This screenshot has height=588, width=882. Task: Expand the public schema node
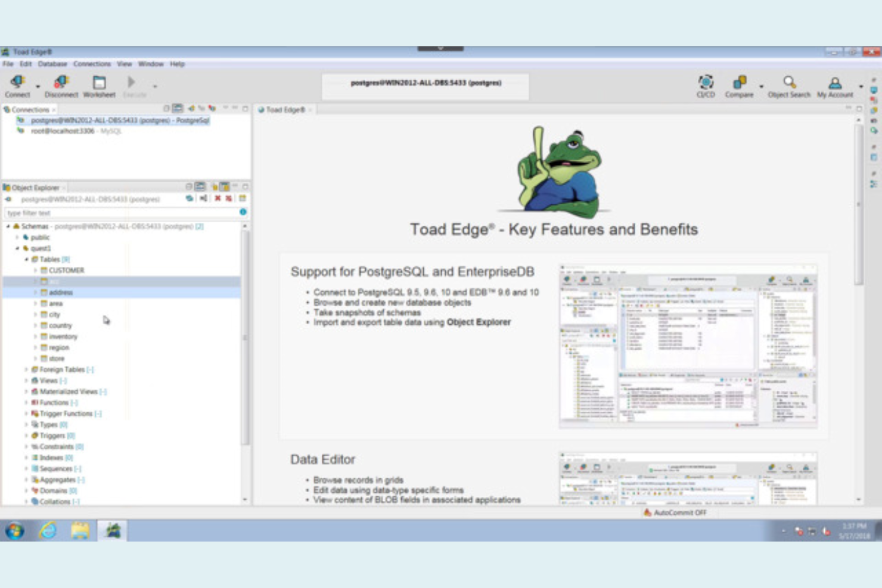click(x=17, y=237)
